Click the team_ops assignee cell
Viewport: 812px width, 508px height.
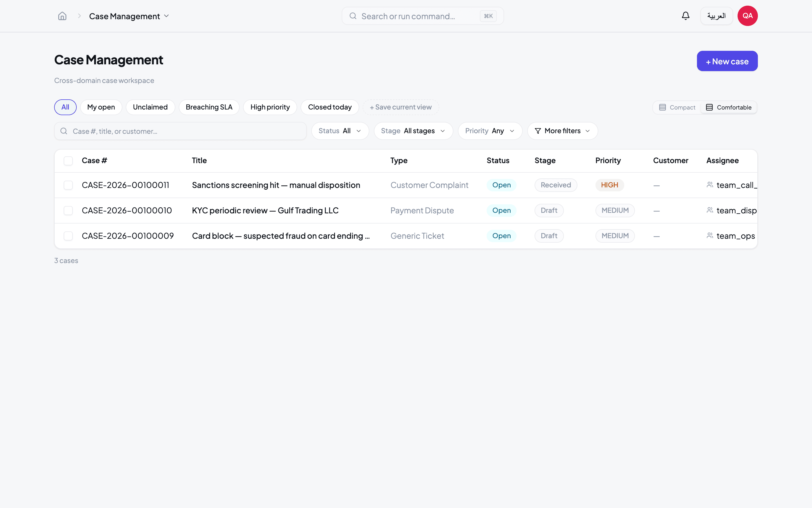(x=731, y=236)
